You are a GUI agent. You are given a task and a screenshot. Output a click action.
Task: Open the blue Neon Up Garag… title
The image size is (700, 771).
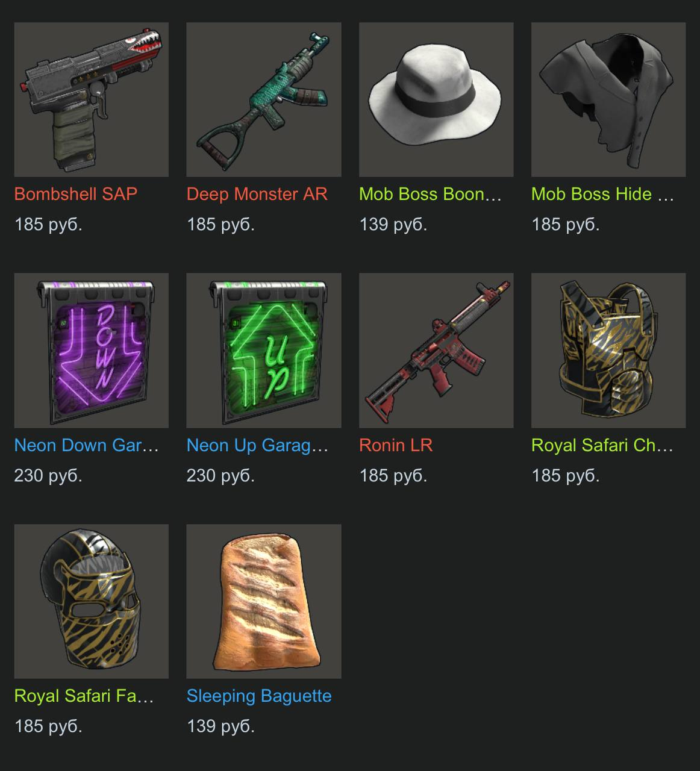coord(258,445)
